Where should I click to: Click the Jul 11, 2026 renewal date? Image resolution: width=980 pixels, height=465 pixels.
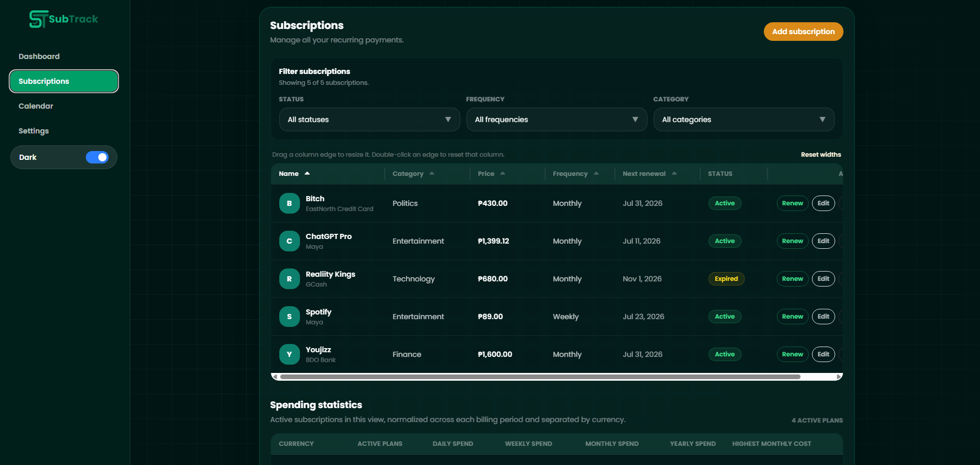click(641, 241)
